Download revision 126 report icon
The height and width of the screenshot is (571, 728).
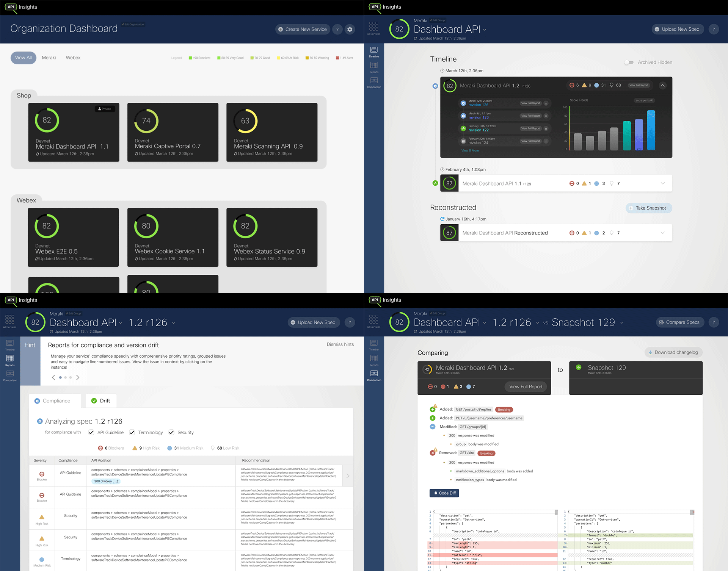[x=546, y=103]
